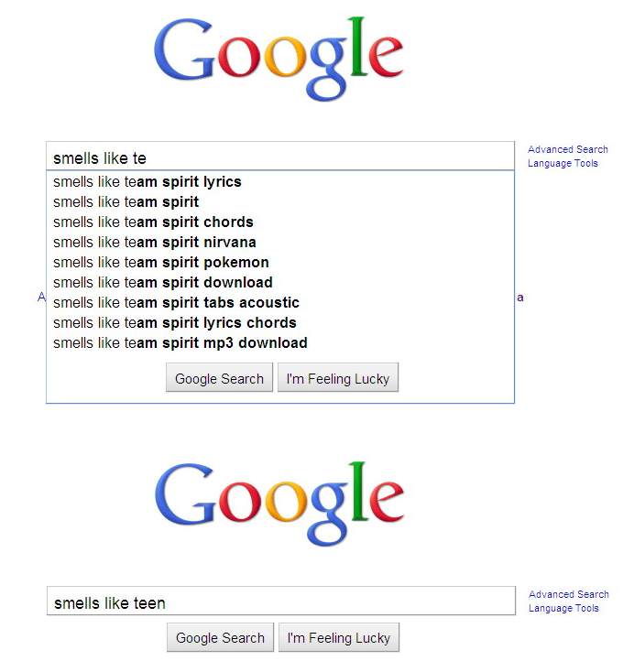
Task: Pick the 'smells like team spirit nirvana' suggestion
Action: coord(155,243)
